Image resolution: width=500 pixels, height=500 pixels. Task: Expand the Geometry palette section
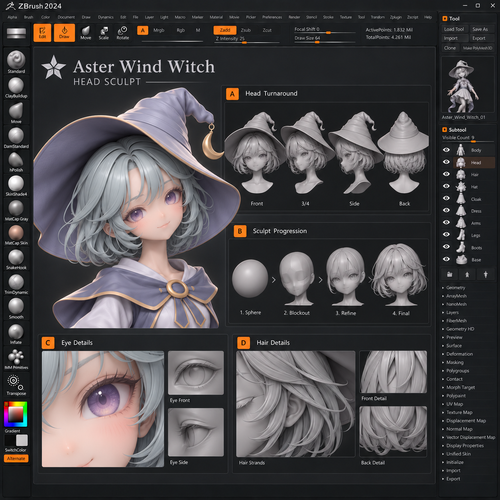(x=455, y=287)
